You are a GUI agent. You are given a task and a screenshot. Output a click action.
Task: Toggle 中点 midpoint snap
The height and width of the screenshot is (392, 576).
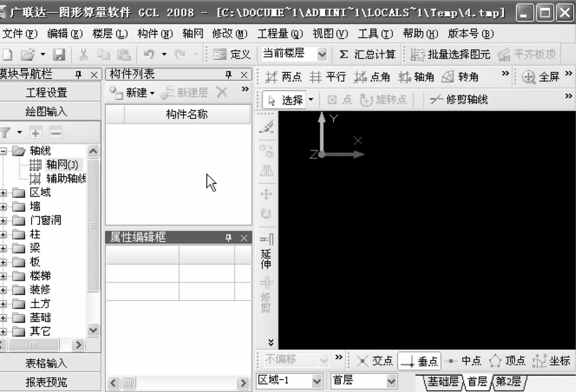click(463, 361)
